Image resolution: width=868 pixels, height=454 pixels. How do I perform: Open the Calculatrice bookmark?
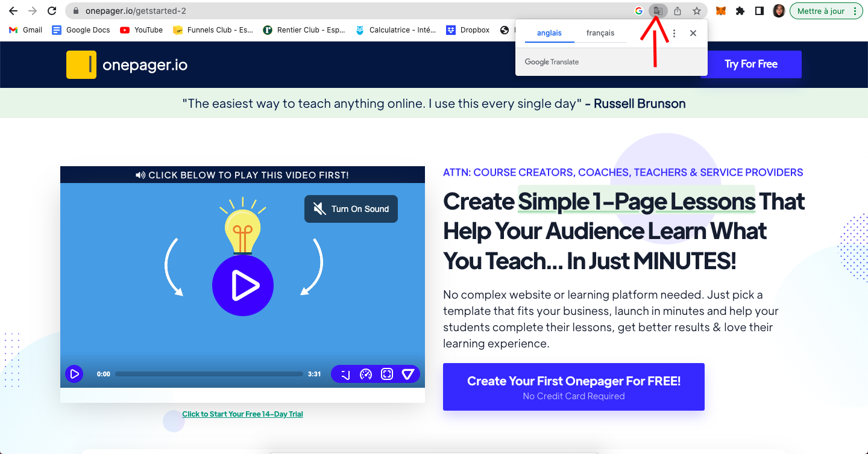coord(395,30)
